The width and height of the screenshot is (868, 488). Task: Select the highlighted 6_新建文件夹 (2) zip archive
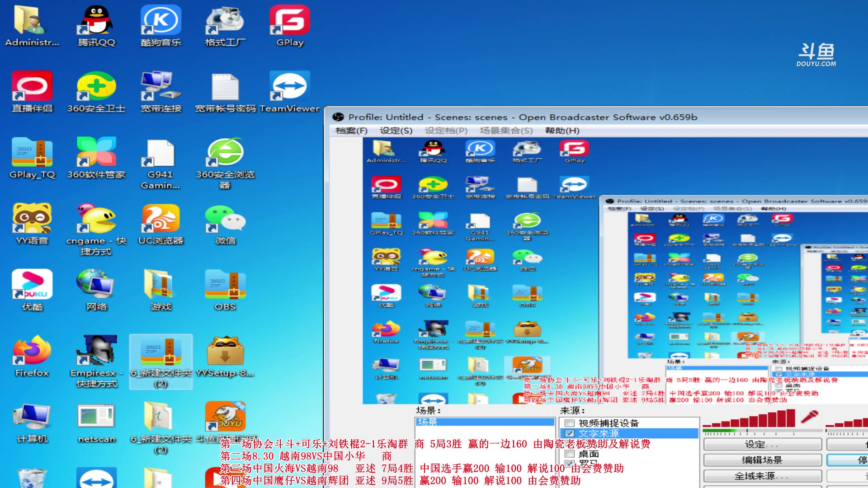click(161, 361)
